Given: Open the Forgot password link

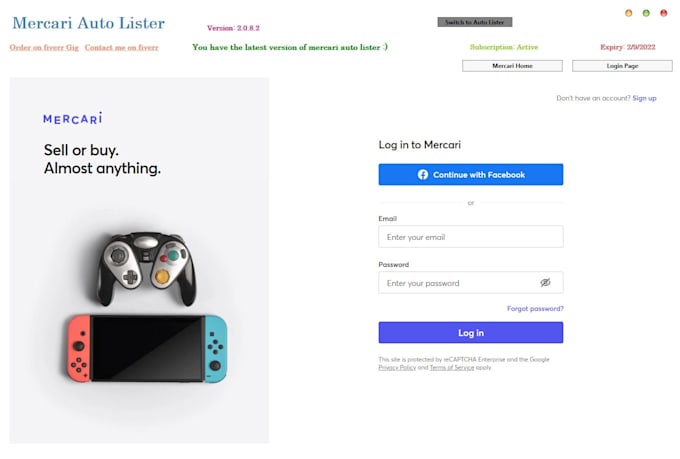Looking at the screenshot, I should [535, 309].
